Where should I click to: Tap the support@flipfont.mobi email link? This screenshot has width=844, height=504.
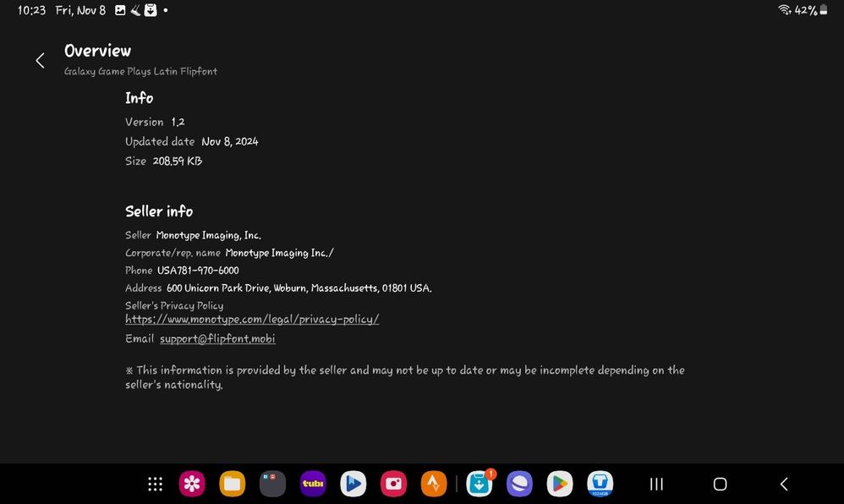(217, 339)
